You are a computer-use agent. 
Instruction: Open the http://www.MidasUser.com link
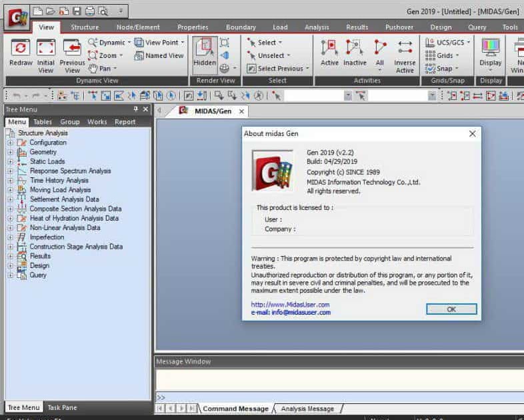pos(290,305)
